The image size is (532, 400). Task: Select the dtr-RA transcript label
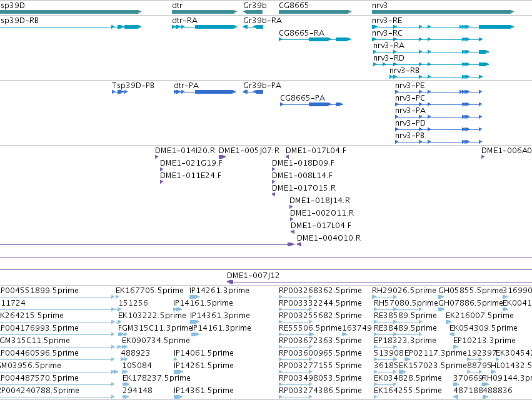click(x=184, y=21)
